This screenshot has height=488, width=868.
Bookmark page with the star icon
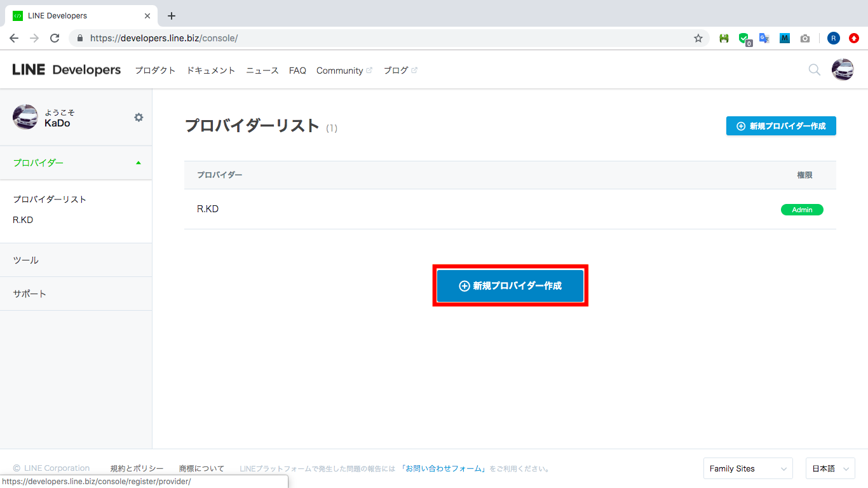click(698, 38)
